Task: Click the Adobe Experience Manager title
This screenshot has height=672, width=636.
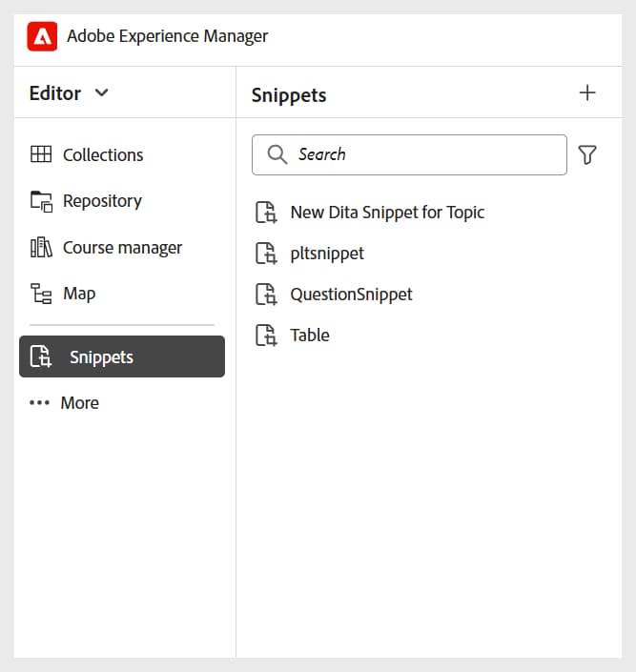Action: (167, 37)
